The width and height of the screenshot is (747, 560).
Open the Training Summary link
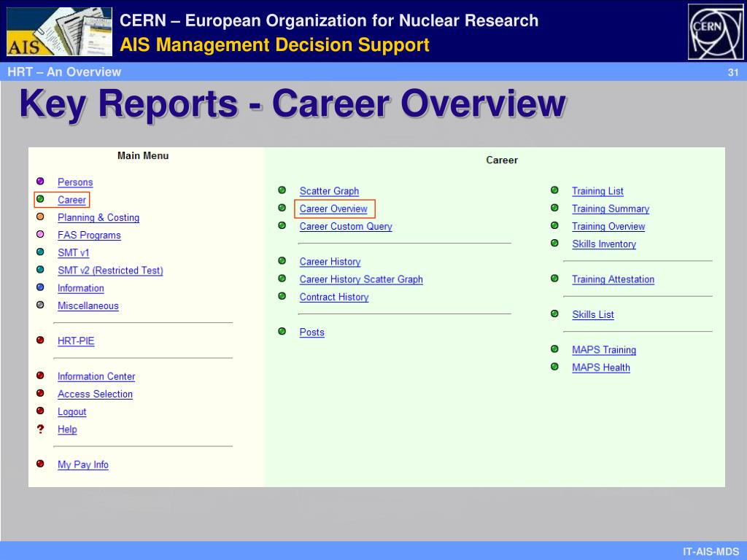pyautogui.click(x=611, y=209)
